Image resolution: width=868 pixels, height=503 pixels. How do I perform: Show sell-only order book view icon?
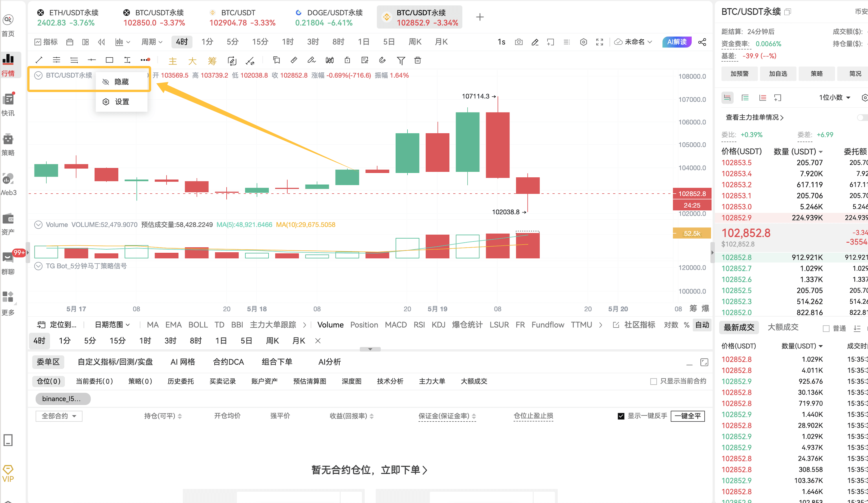[x=763, y=98]
